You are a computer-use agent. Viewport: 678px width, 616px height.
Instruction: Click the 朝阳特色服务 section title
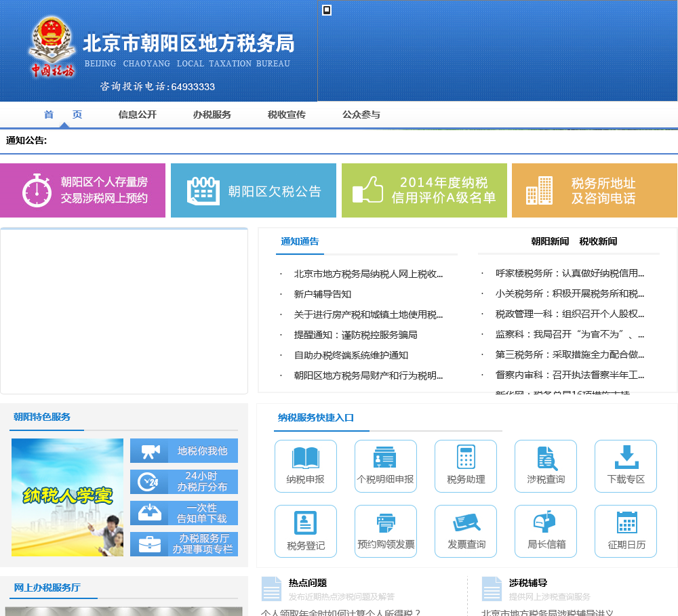point(42,417)
